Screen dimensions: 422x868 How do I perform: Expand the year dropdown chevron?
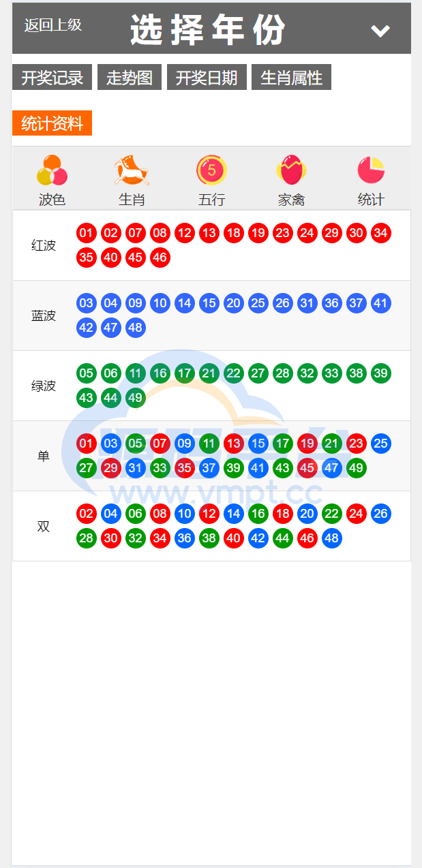[380, 30]
